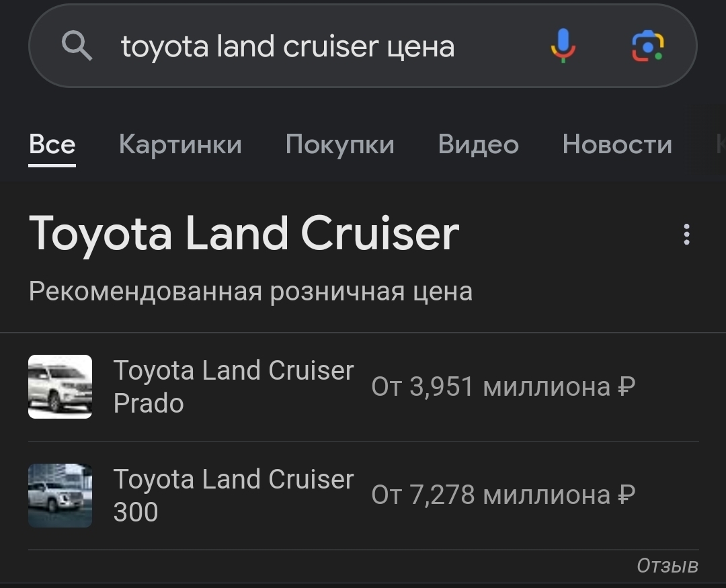726x588 pixels.
Task: Tap the magnifying glass search icon
Action: [77, 46]
